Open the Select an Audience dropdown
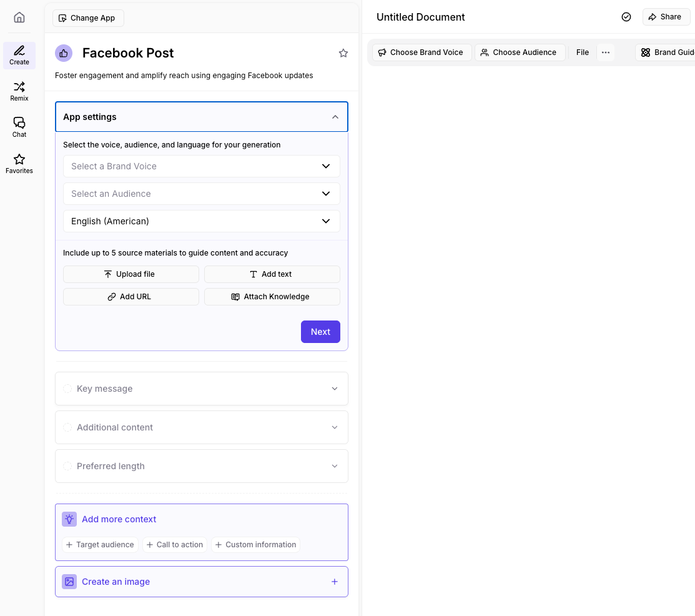This screenshot has height=616, width=695. coord(202,194)
